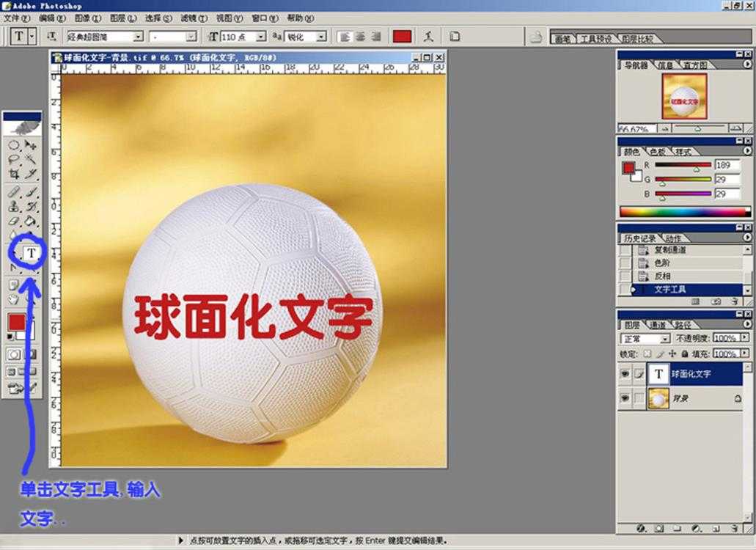The width and height of the screenshot is (756, 550).
Task: Open the Navigator panel flyout menu
Action: tap(747, 64)
